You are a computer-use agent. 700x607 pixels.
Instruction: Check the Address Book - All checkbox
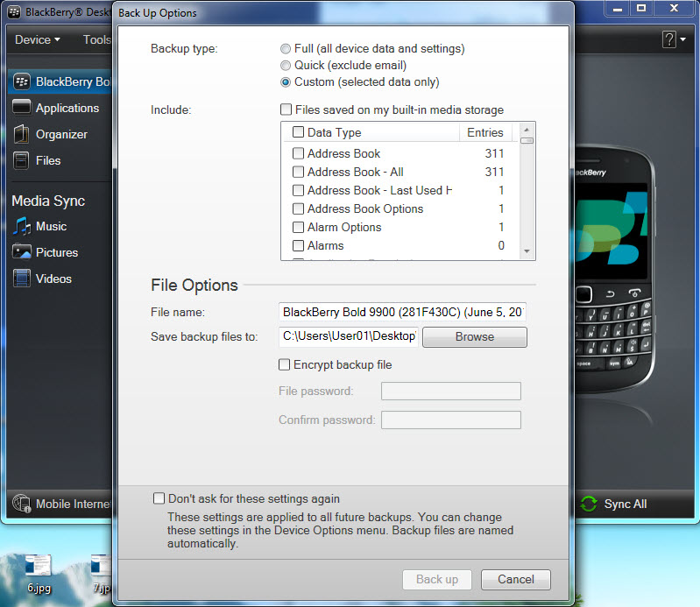tap(298, 172)
